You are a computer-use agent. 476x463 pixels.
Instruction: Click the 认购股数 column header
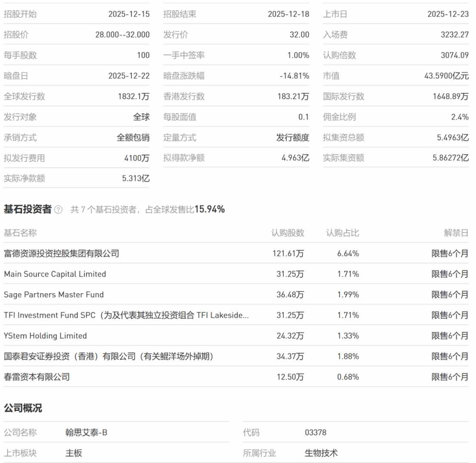click(x=288, y=233)
